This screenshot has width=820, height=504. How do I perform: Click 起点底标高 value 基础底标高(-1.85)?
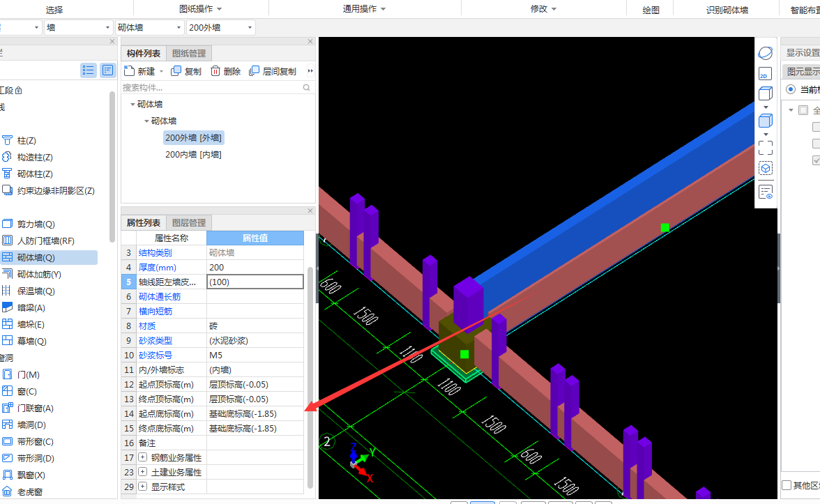255,413
